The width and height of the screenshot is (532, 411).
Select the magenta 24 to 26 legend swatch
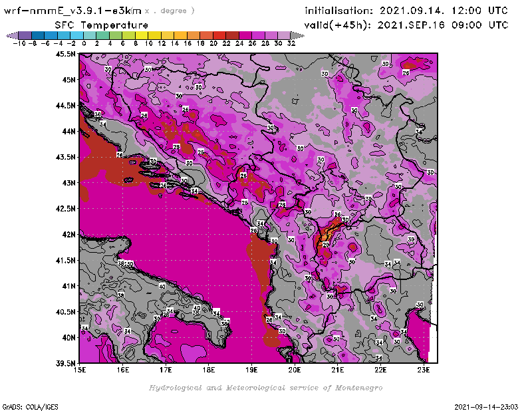(245, 35)
